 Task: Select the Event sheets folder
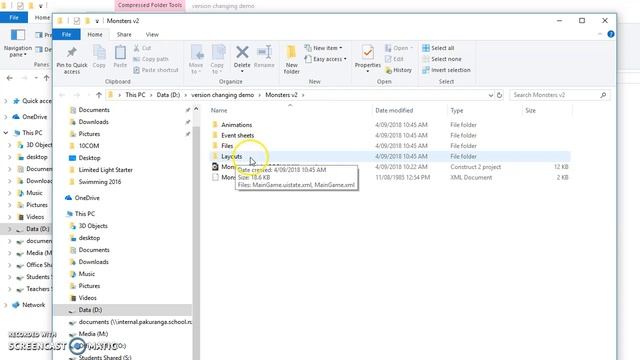[x=237, y=136]
